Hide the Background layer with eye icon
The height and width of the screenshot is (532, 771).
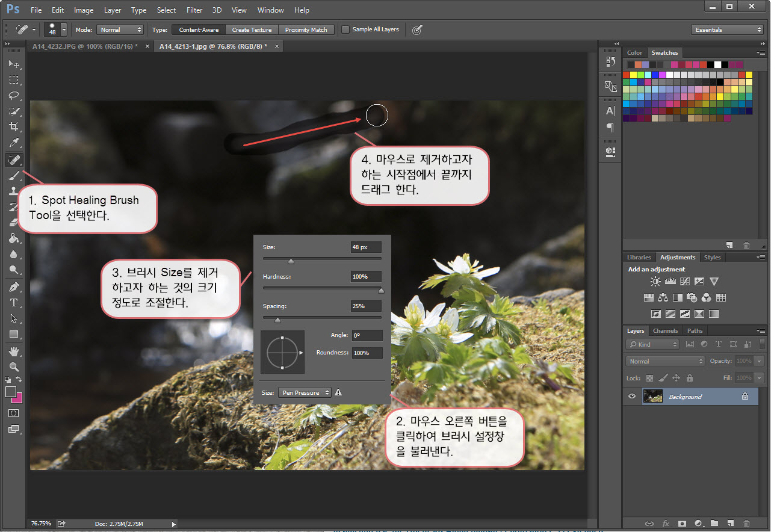[632, 397]
